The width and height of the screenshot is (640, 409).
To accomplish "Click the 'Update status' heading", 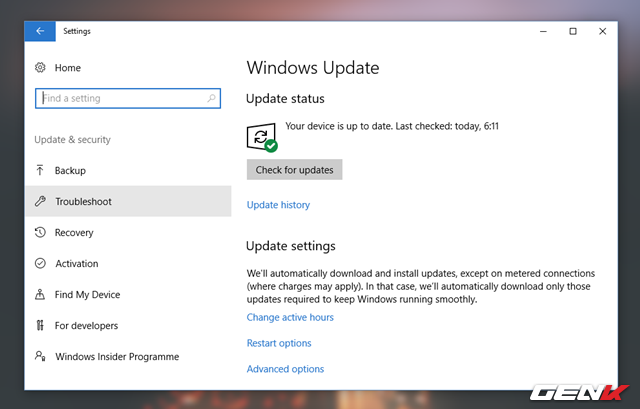I will pos(285,99).
